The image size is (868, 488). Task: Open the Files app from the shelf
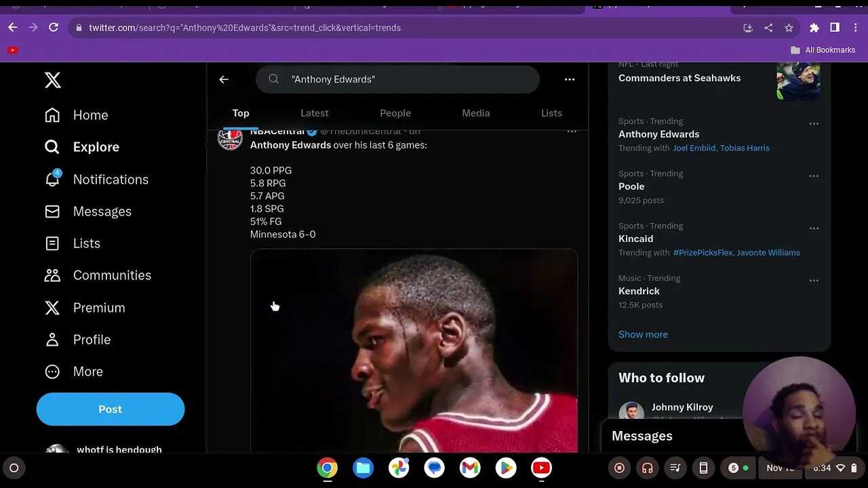(363, 468)
